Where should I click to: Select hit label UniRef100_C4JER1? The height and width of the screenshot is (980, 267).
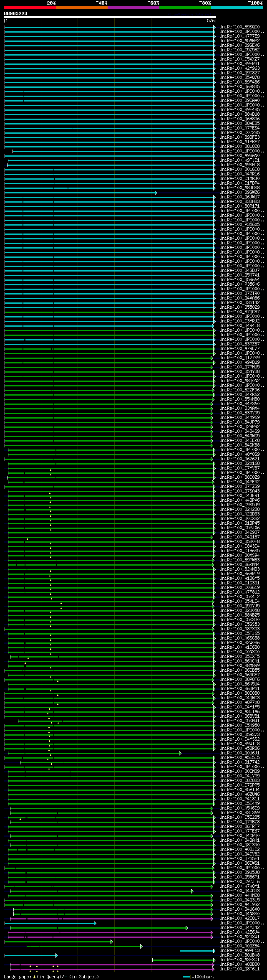(x=239, y=495)
